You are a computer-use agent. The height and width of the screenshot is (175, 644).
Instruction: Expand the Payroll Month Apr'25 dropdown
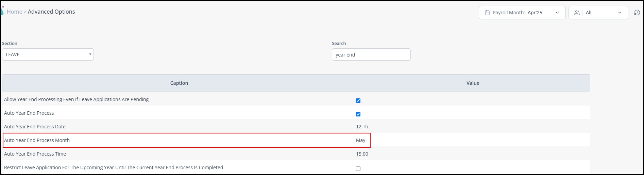click(522, 13)
